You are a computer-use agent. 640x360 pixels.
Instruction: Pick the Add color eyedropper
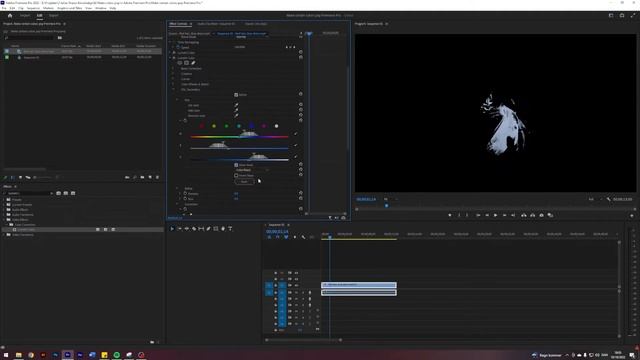point(236,110)
